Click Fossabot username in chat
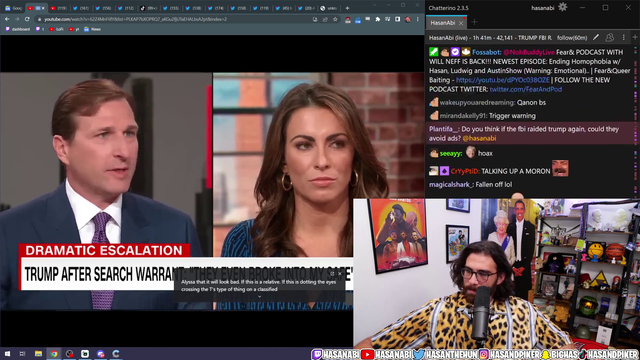Viewport: 640px width, 360px height. click(487, 52)
